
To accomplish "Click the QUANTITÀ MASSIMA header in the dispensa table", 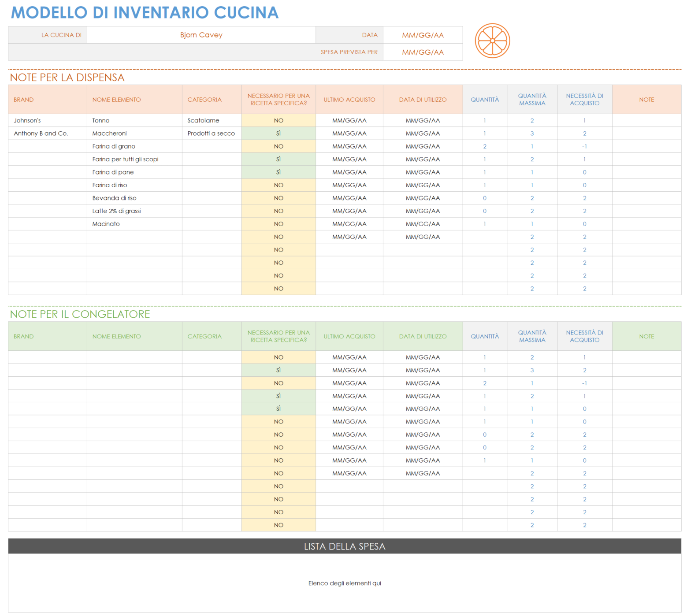I will pos(532,100).
